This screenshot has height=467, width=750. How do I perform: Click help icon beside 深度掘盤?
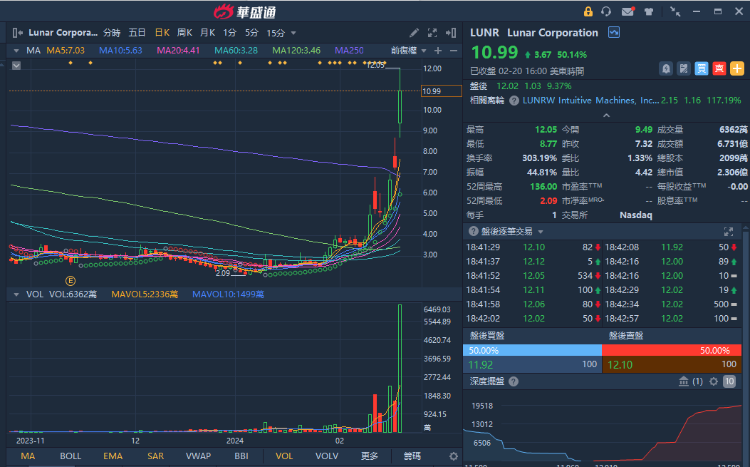pyautogui.click(x=514, y=381)
